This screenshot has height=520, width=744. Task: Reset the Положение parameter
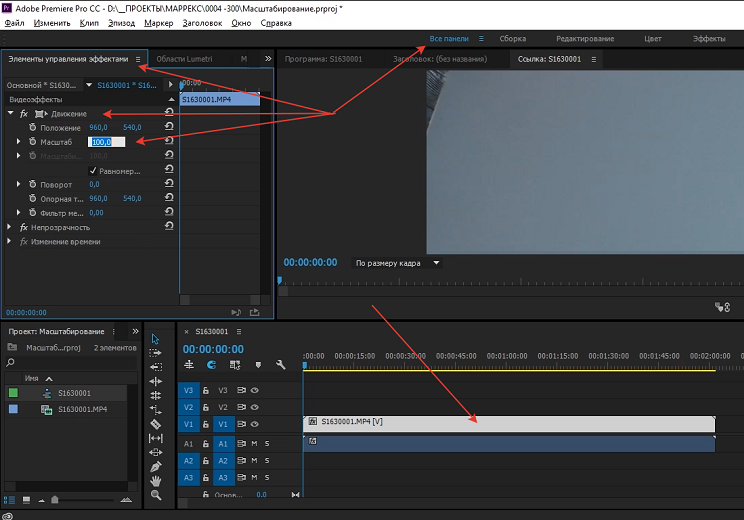click(x=169, y=127)
